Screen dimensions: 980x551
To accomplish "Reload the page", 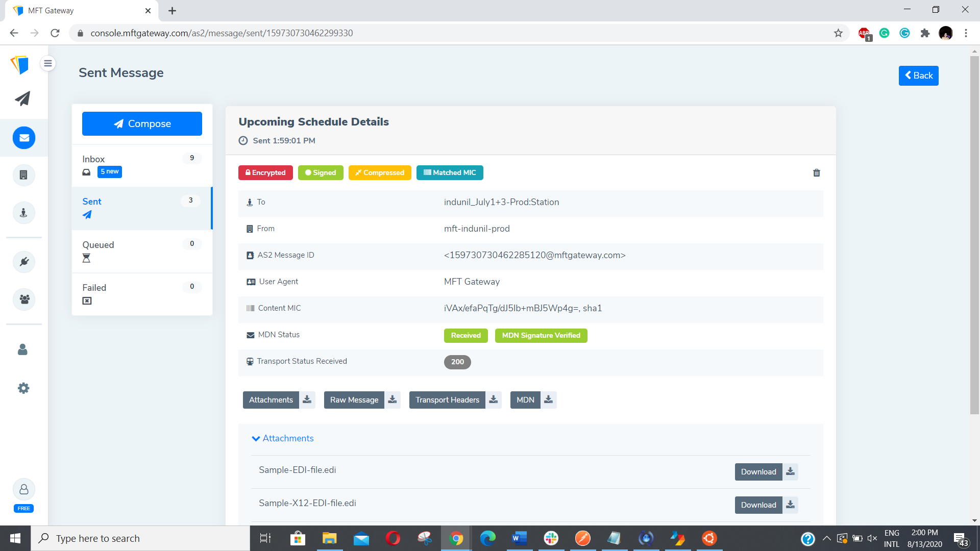I will coord(55,33).
